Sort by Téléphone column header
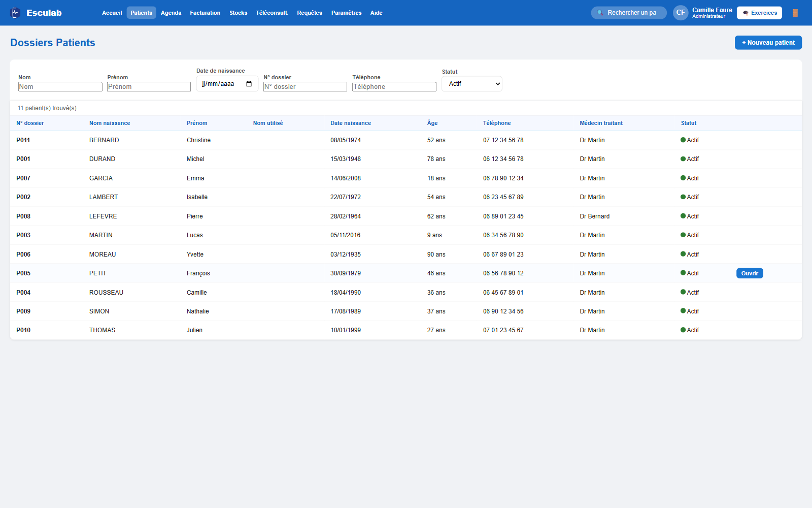The height and width of the screenshot is (508, 812). pos(497,123)
